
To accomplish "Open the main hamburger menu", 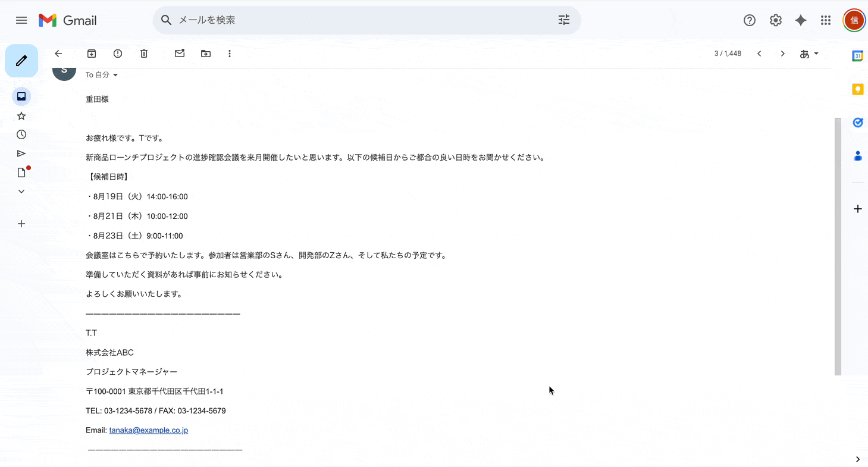I will pos(21,20).
